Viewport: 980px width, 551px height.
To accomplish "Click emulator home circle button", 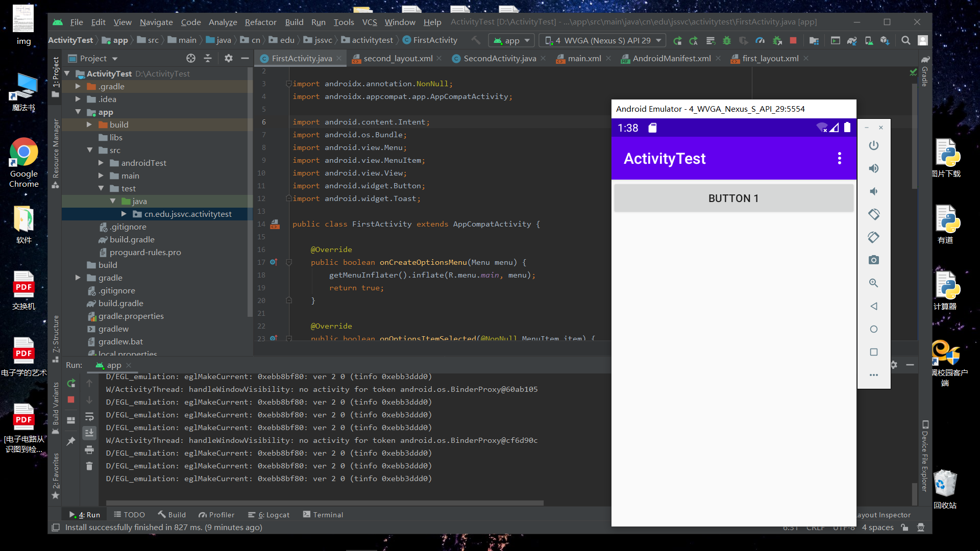I will (874, 329).
